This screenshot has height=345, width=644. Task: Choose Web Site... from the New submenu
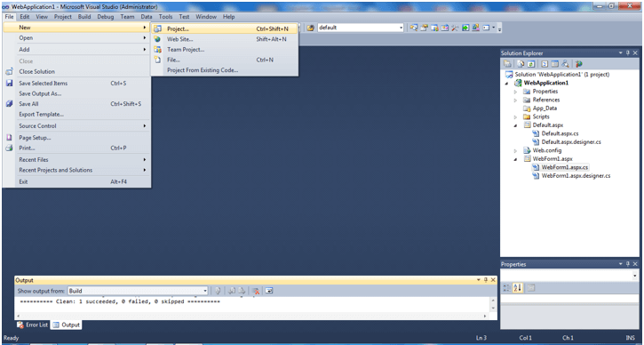[224, 39]
